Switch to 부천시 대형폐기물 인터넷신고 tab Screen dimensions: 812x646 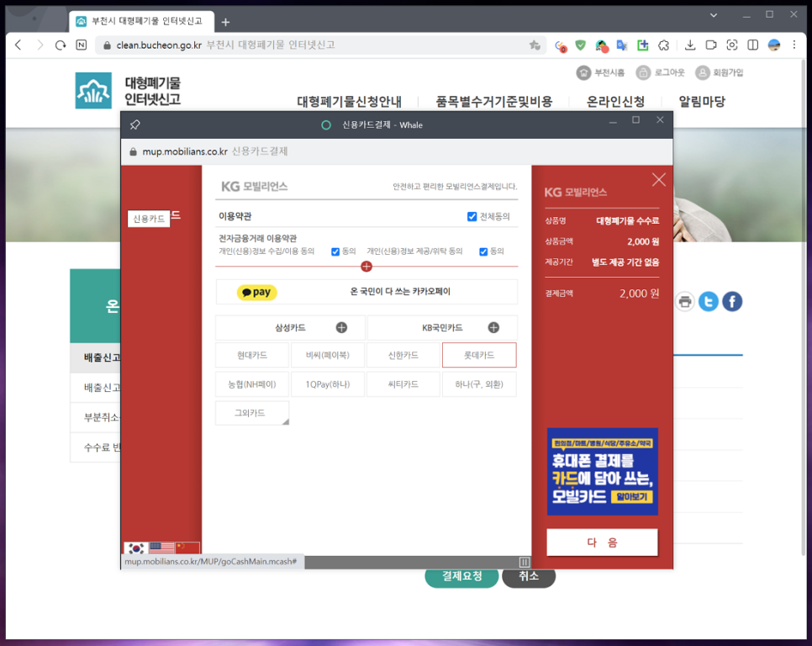pos(142,21)
